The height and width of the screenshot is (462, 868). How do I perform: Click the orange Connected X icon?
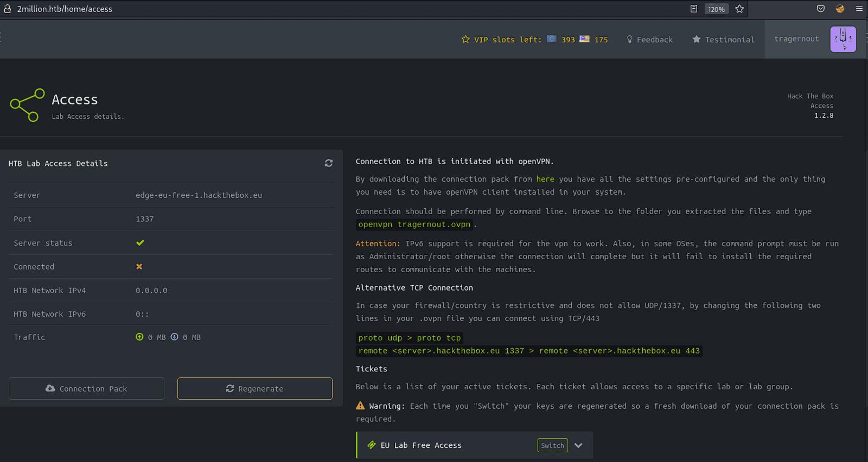coord(139,266)
